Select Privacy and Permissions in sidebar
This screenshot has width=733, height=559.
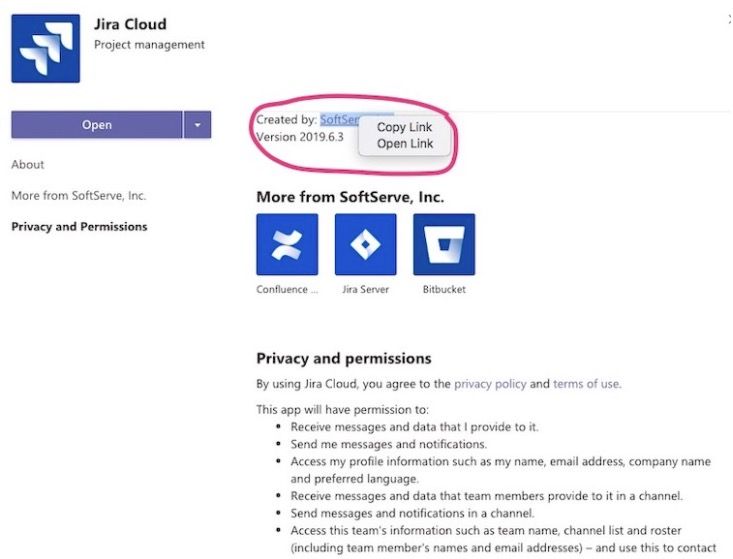(79, 227)
